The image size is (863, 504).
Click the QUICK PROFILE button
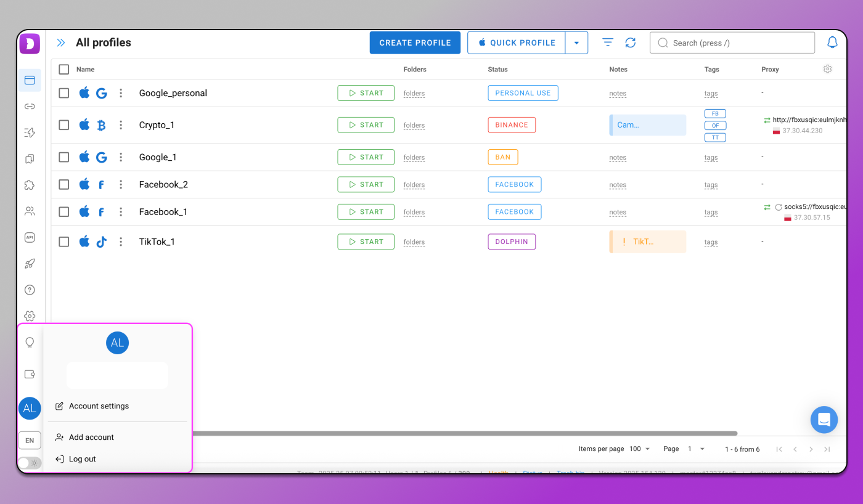[517, 43]
